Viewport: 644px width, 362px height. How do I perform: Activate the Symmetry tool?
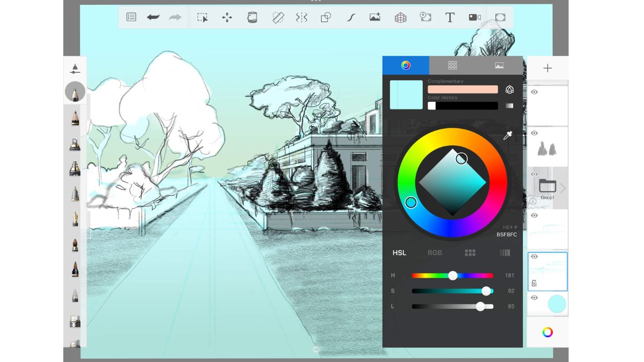point(302,17)
